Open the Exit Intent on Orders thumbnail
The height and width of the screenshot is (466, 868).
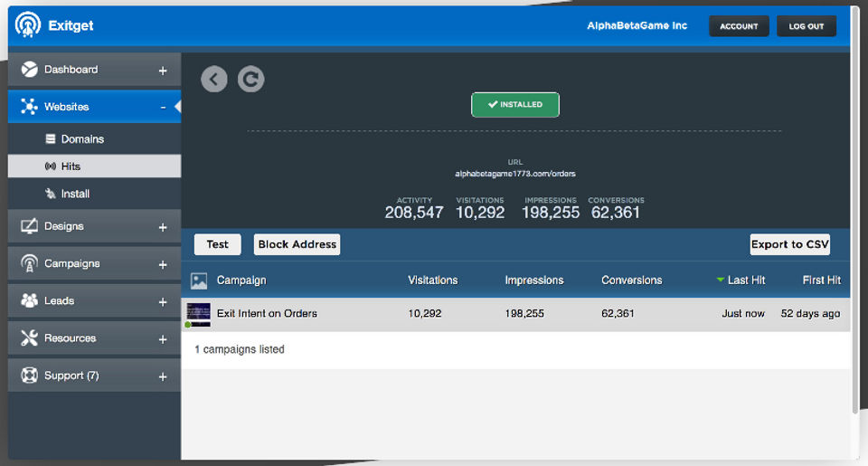click(x=198, y=314)
